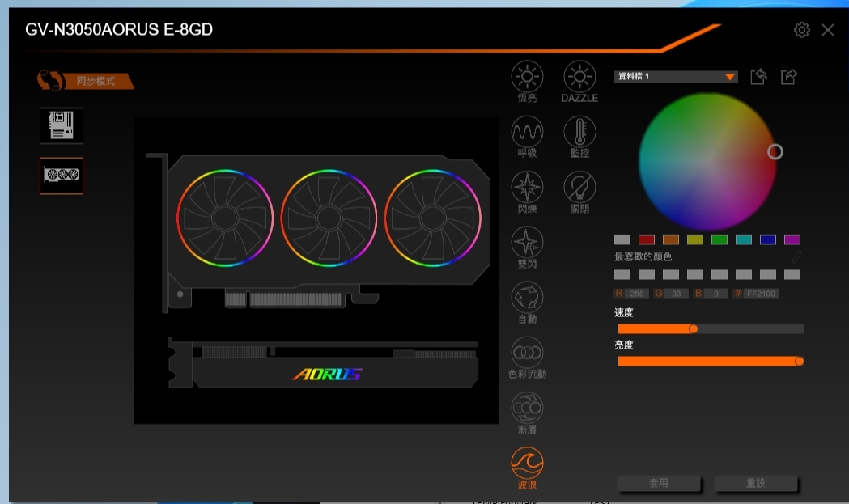
Task: Open settings via the gear icon
Action: pyautogui.click(x=801, y=30)
